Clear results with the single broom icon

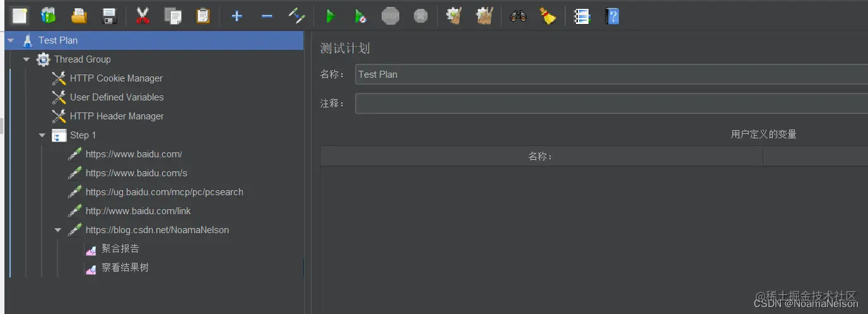click(454, 16)
